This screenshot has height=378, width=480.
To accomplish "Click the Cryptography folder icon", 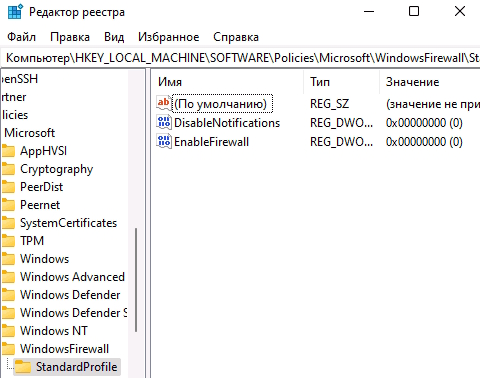I will [8, 169].
